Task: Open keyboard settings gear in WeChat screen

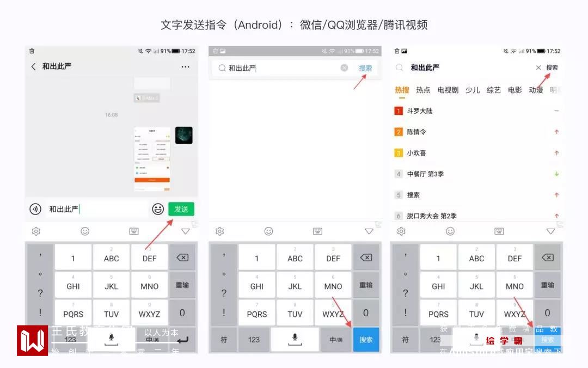Action: (36, 231)
